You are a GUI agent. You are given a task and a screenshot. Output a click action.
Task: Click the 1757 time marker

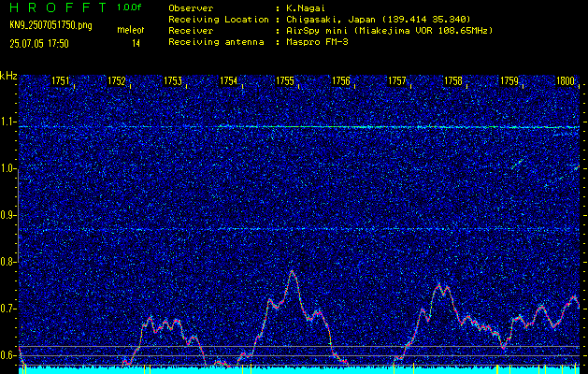(x=397, y=80)
